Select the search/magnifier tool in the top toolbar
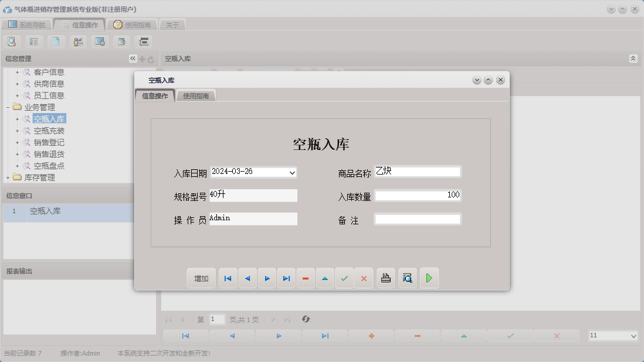Screen dimensions: 644x362 coord(12,41)
